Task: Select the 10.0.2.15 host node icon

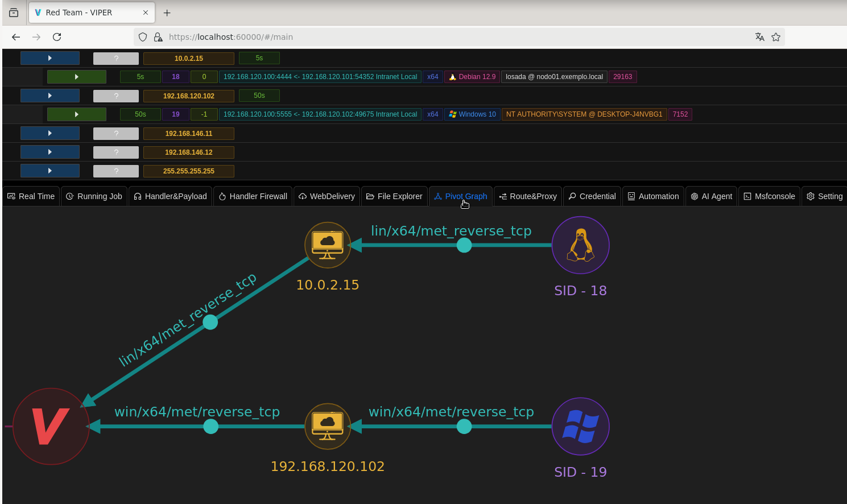Action: pos(328,245)
